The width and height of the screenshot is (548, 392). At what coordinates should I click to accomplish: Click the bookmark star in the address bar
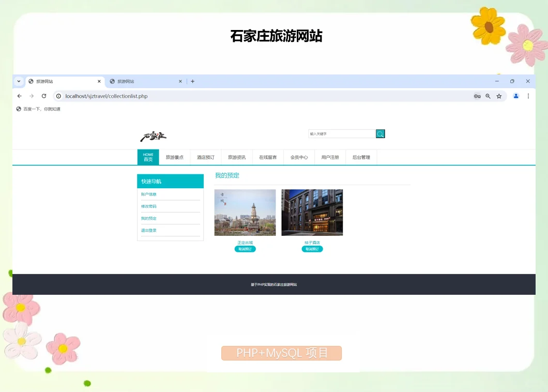(x=499, y=96)
